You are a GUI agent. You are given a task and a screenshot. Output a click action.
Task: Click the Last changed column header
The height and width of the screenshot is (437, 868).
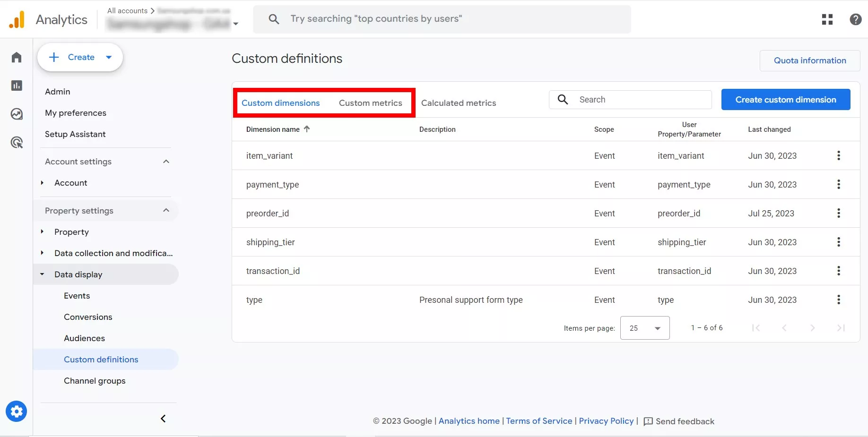pos(769,129)
